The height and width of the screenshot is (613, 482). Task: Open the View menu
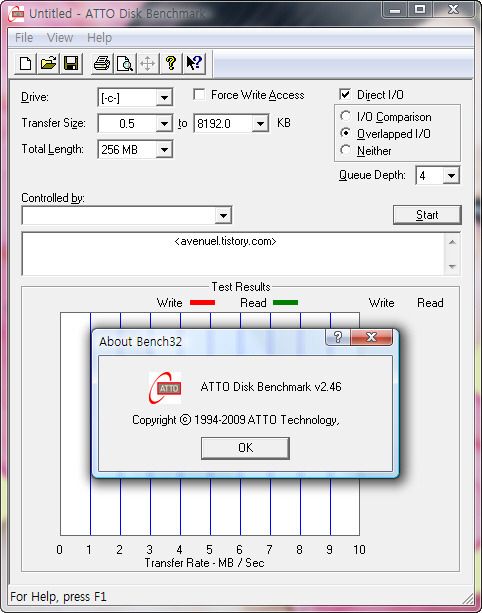coord(60,38)
